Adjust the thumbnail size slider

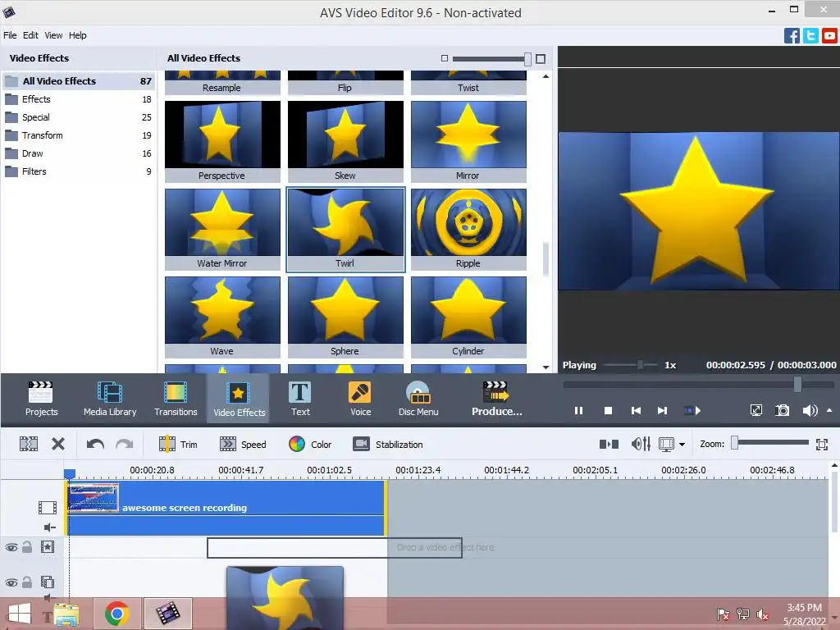pos(527,58)
